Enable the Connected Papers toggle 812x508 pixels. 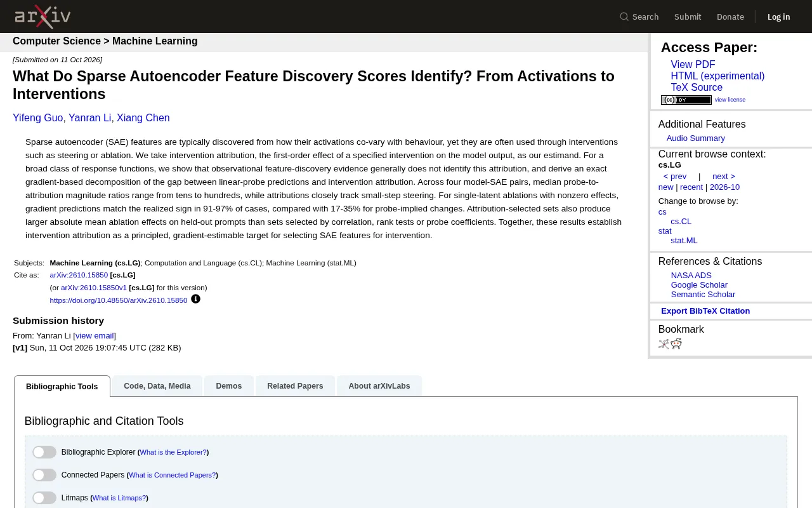[44, 475]
